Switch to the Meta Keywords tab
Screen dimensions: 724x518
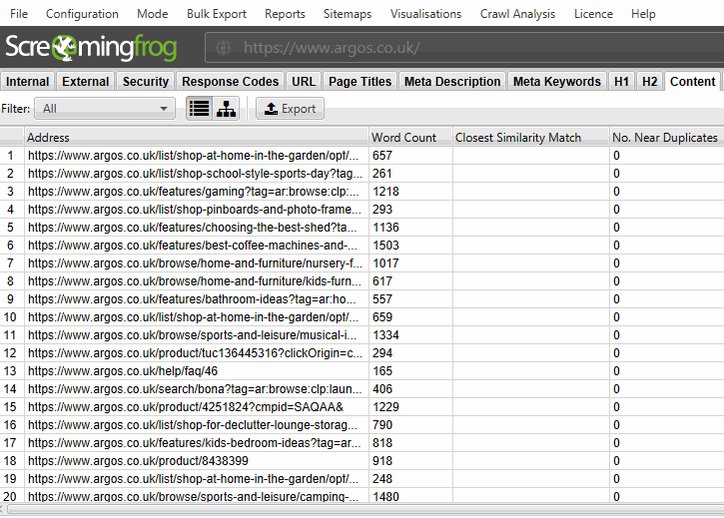point(557,82)
